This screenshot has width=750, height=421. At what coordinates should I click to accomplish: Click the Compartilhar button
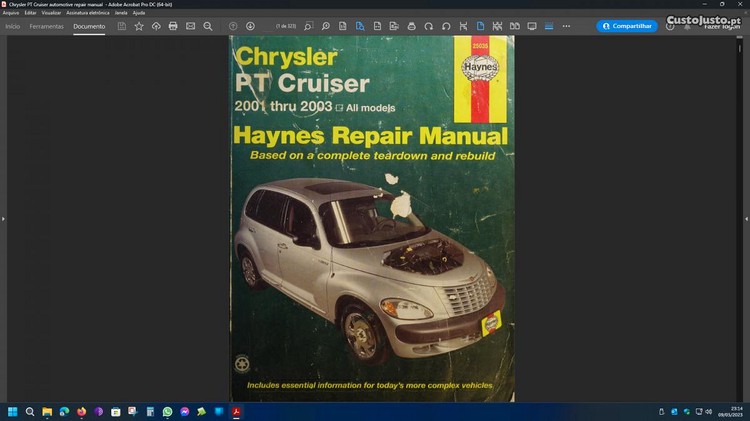point(627,26)
